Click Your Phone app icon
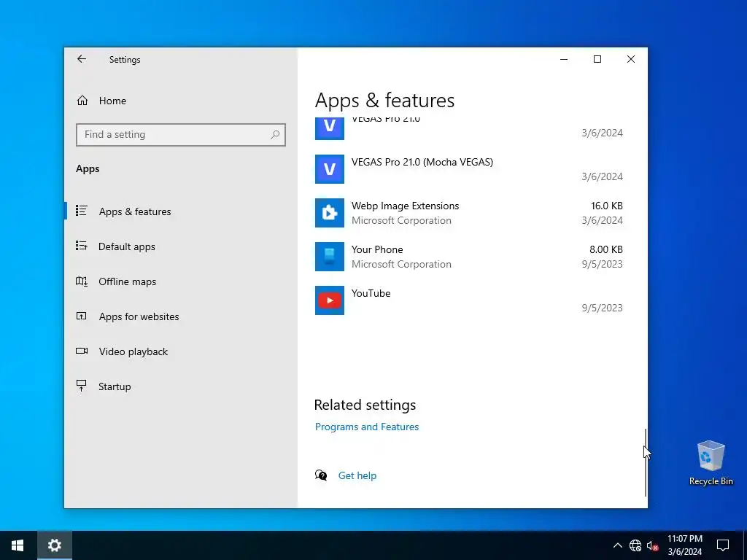This screenshot has width=747, height=560. pyautogui.click(x=330, y=257)
